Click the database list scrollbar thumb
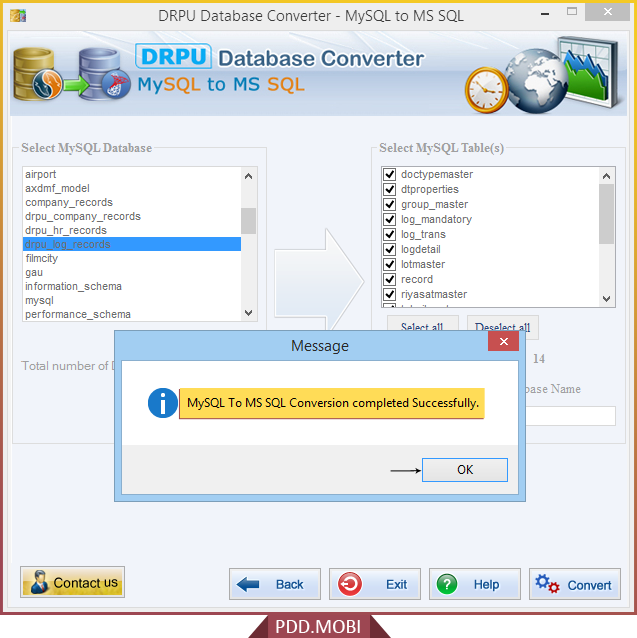This screenshot has width=637, height=638. coord(249,221)
